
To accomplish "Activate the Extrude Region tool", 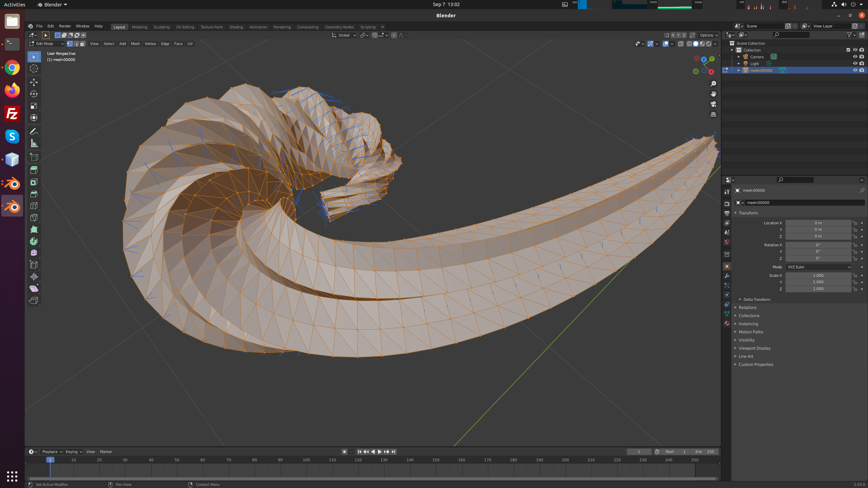I will pos(34,170).
